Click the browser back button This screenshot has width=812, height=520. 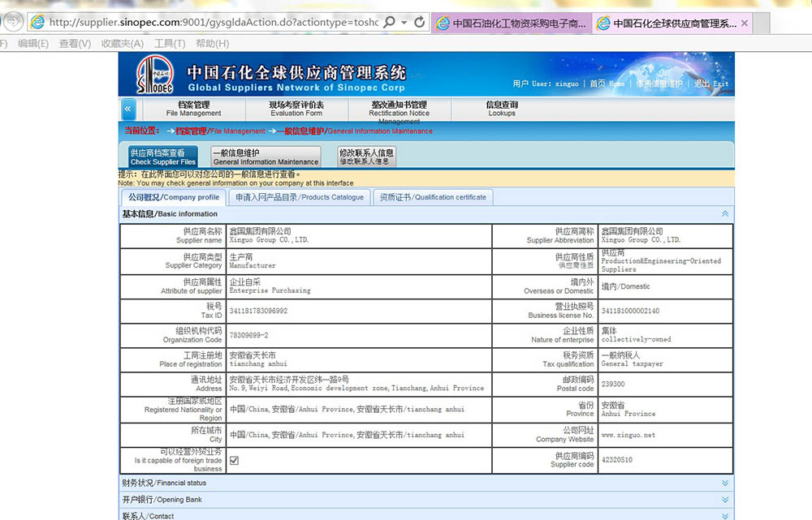tap(10, 22)
